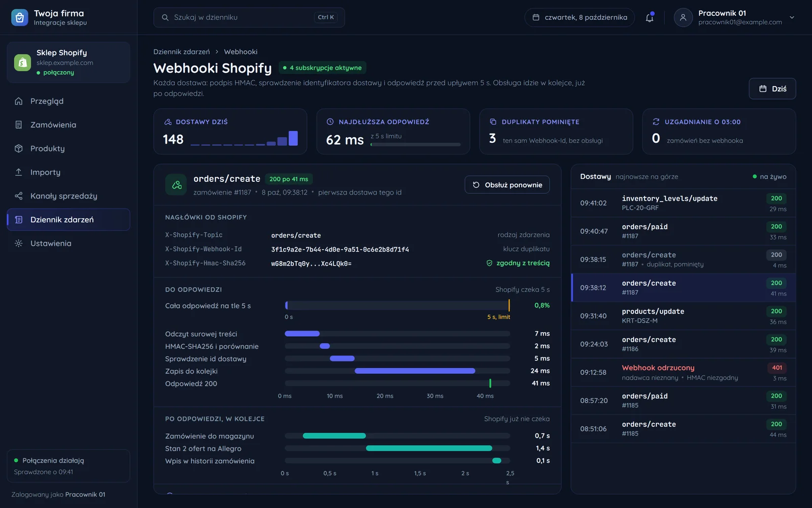Click the Połączenia działają status card

tap(69, 466)
